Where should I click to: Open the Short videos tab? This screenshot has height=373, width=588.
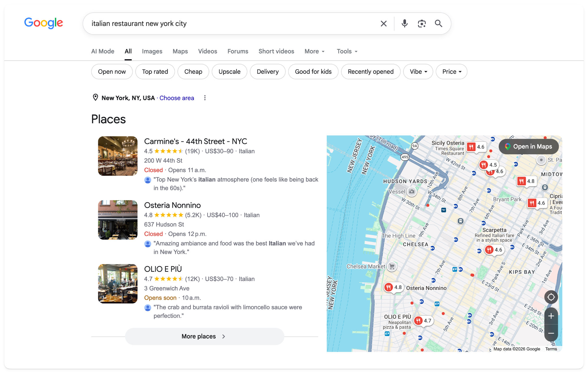pyautogui.click(x=276, y=51)
